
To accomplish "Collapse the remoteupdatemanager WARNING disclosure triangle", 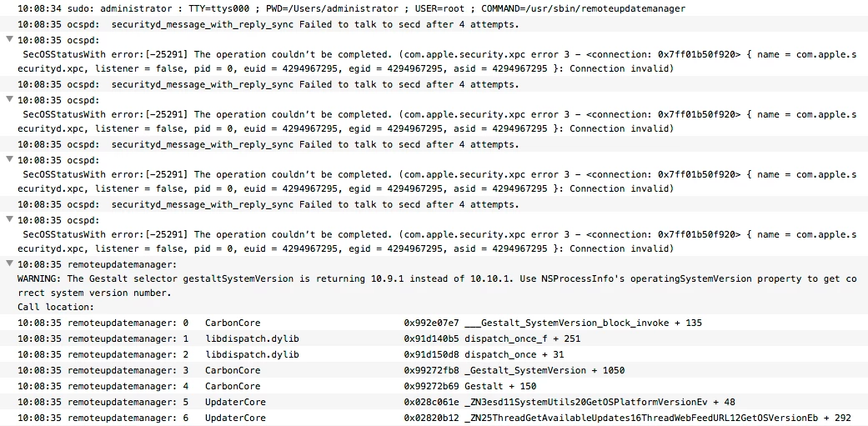I will pyautogui.click(x=9, y=264).
